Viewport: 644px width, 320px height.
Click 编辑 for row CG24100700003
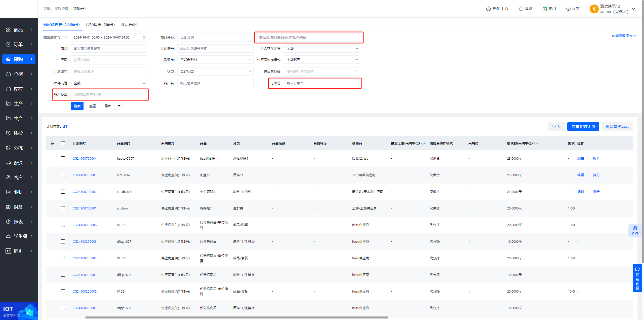tap(581, 175)
